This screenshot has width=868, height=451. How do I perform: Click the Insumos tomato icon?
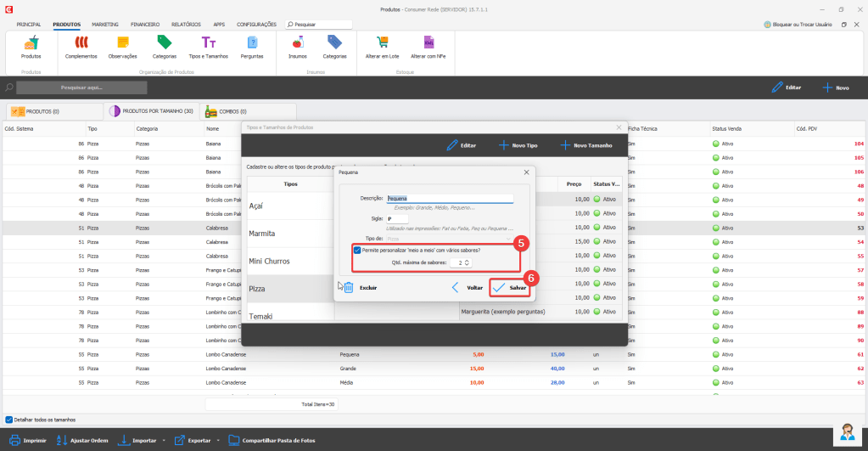(x=298, y=44)
